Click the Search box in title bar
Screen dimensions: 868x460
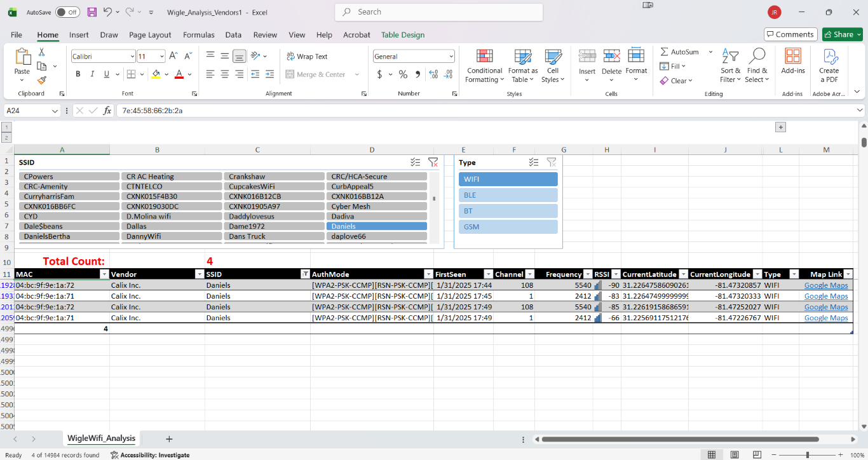(439, 12)
